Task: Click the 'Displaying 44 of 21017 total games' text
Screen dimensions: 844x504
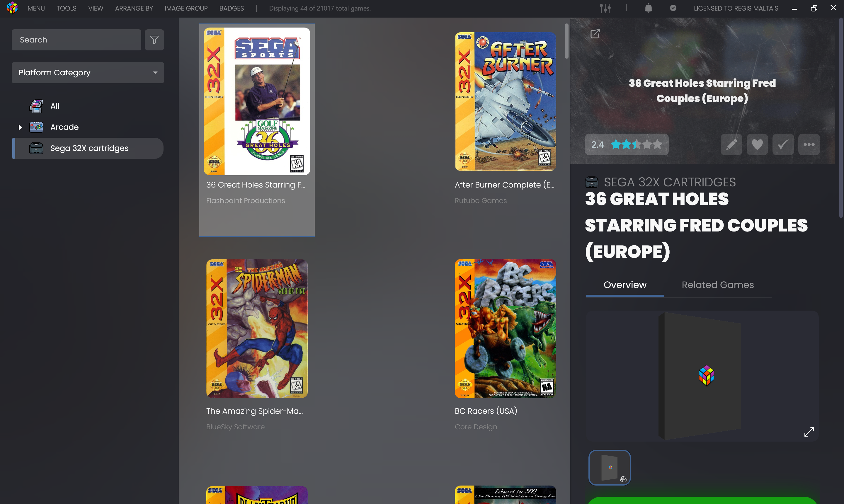Action: click(x=320, y=8)
